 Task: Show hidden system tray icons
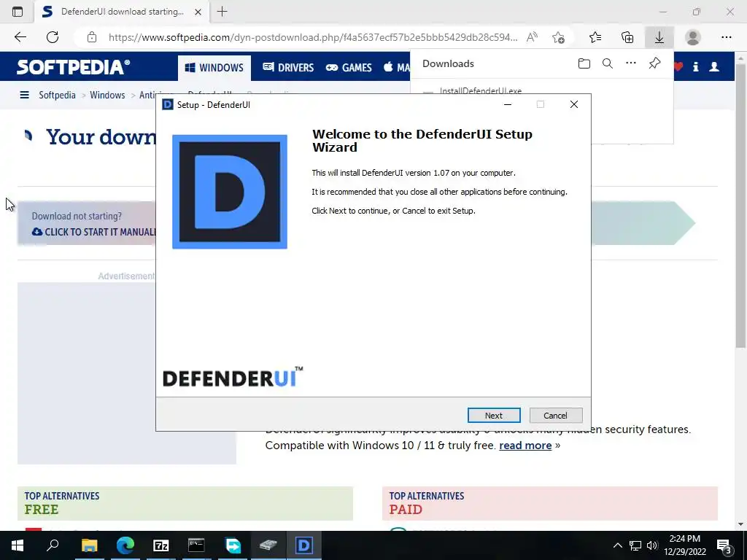pyautogui.click(x=617, y=545)
